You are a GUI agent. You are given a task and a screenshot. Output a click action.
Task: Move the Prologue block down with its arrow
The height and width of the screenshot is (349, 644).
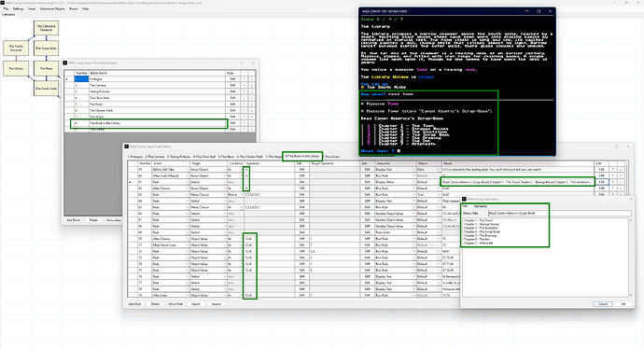(251, 78)
